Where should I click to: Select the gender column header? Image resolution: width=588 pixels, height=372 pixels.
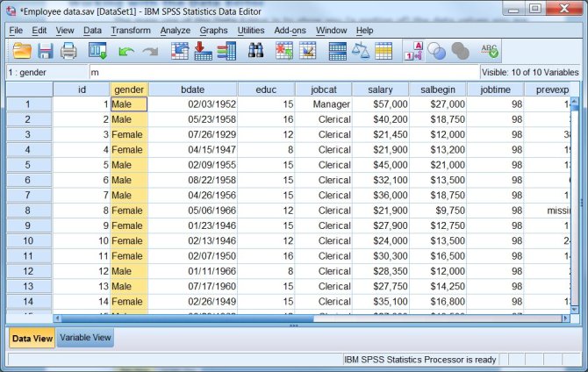(129, 89)
